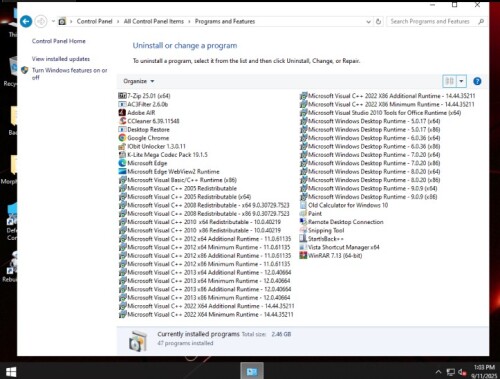
Task: Click the Microsoft Edge WebView2 Runtime icon
Action: click(x=122, y=172)
